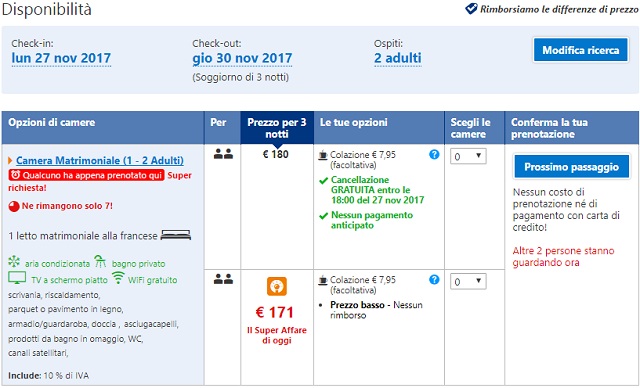
Task: Click the 2 adulti guests link
Action: [x=398, y=58]
